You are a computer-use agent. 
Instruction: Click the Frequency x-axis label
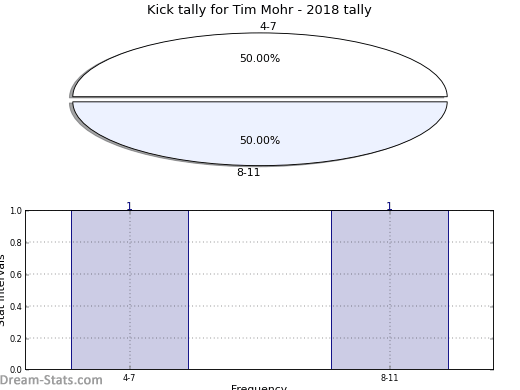pyautogui.click(x=259, y=387)
